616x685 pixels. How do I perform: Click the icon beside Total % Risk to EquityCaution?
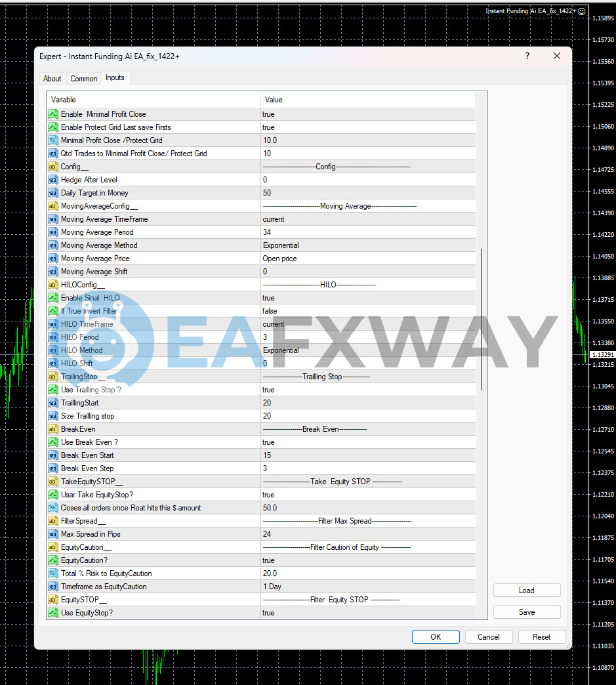pyautogui.click(x=53, y=573)
